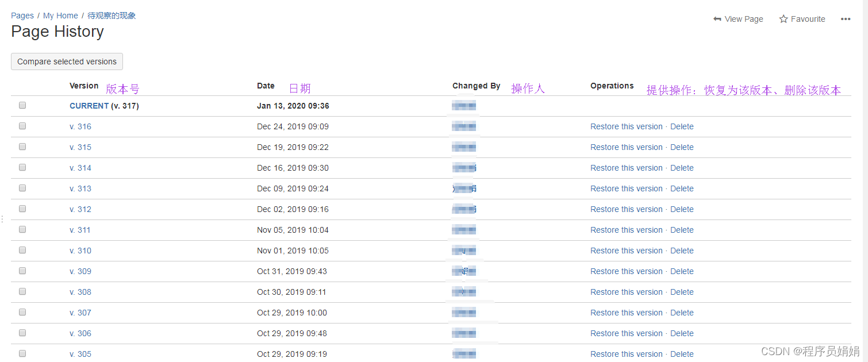The width and height of the screenshot is (868, 362).
Task: View version v. 314
Action: tap(80, 168)
